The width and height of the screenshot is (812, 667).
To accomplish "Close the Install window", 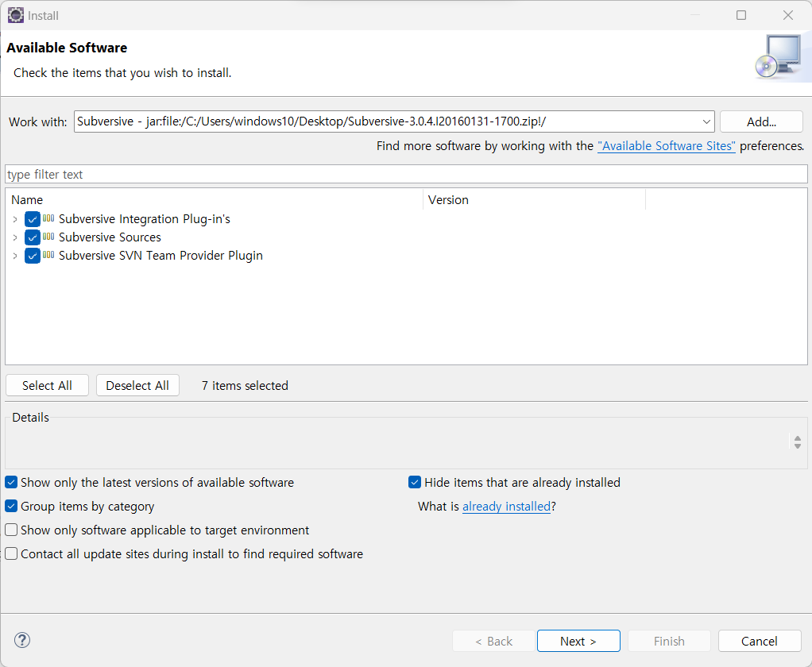I will pyautogui.click(x=787, y=15).
